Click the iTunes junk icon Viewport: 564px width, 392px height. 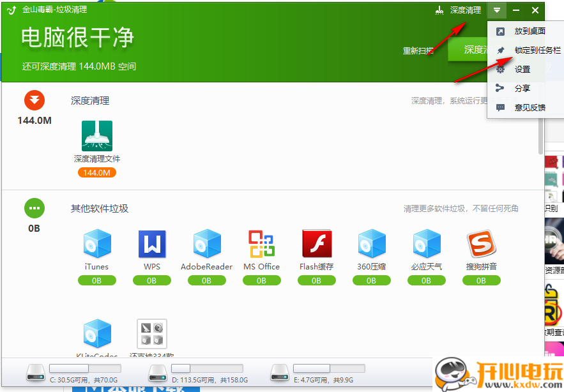pyautogui.click(x=97, y=243)
